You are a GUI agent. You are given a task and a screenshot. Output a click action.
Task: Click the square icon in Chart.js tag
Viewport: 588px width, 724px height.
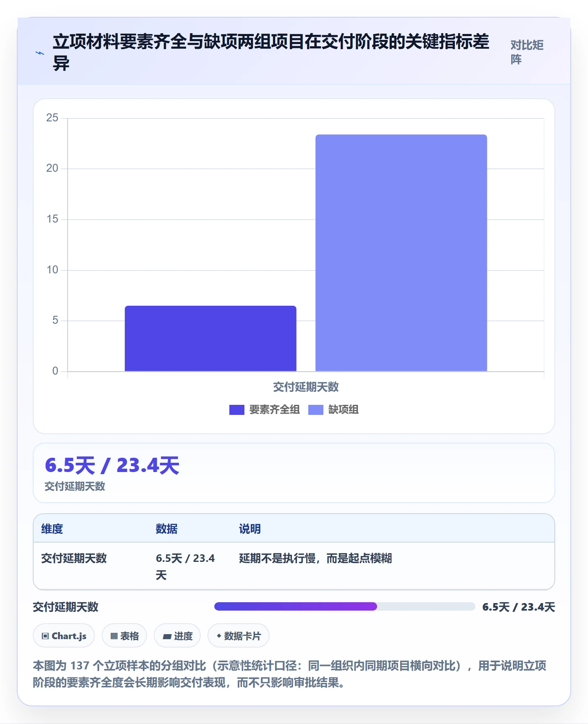click(x=45, y=636)
